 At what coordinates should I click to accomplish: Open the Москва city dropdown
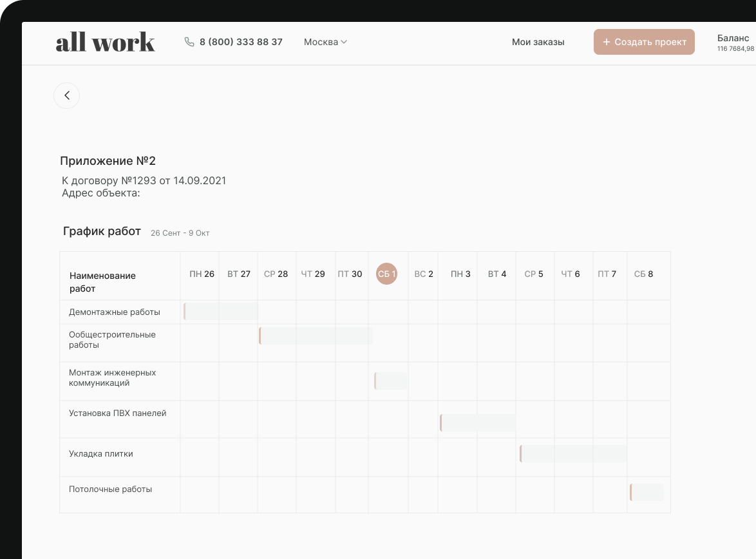[325, 42]
